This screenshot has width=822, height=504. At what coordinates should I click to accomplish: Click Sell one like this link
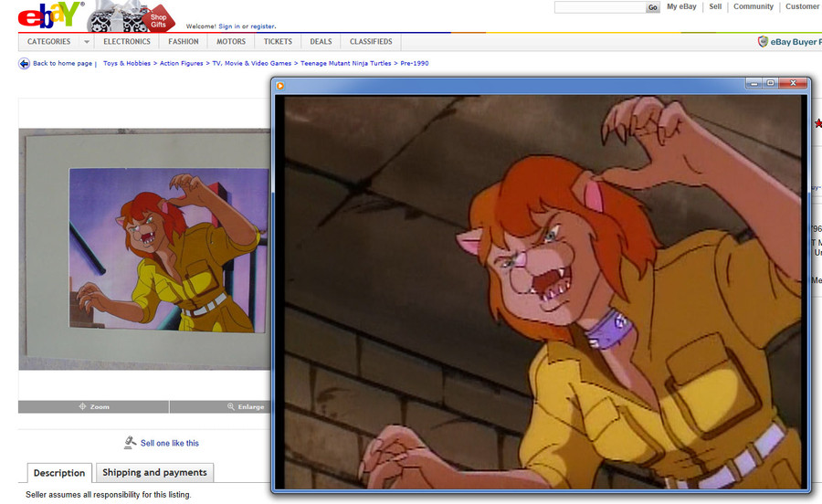click(170, 443)
